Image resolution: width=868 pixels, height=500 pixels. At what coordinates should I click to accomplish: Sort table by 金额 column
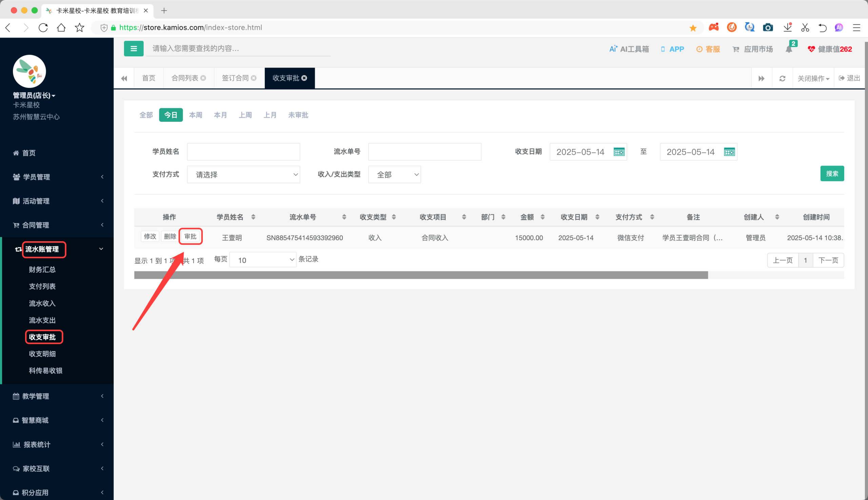[x=542, y=217]
